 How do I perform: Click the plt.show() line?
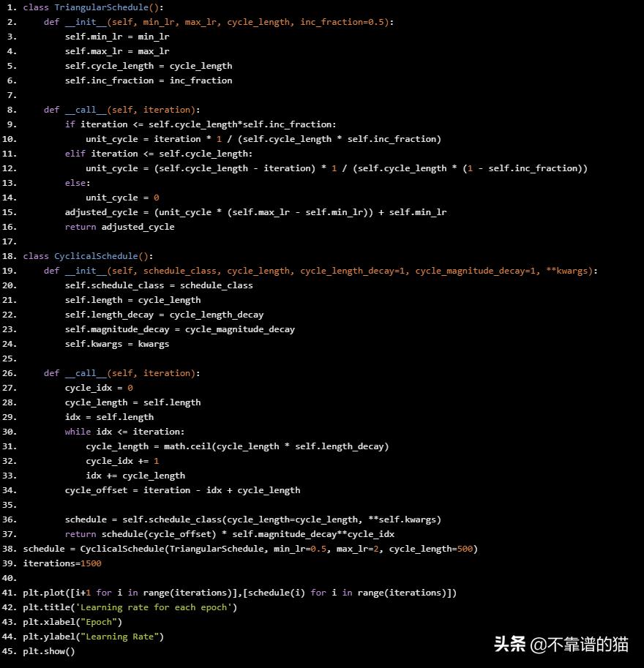point(49,651)
